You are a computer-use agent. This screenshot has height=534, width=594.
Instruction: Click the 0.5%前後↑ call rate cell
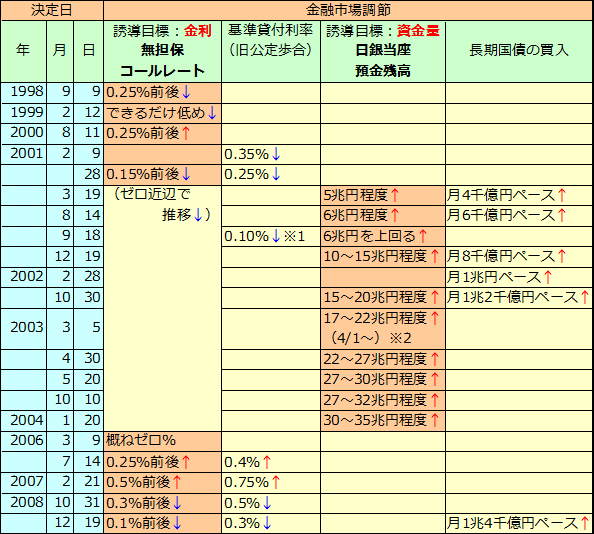163,482
